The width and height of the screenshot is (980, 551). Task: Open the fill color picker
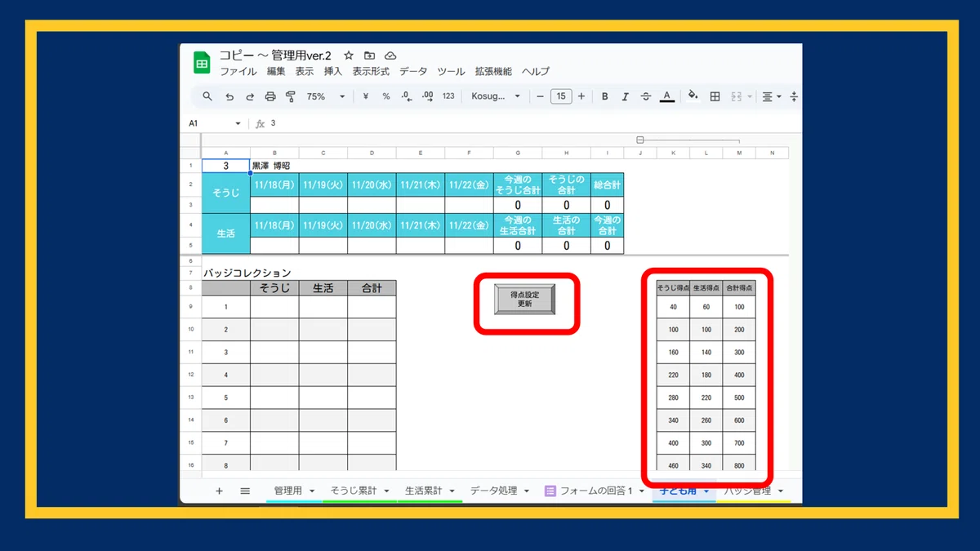pos(693,96)
